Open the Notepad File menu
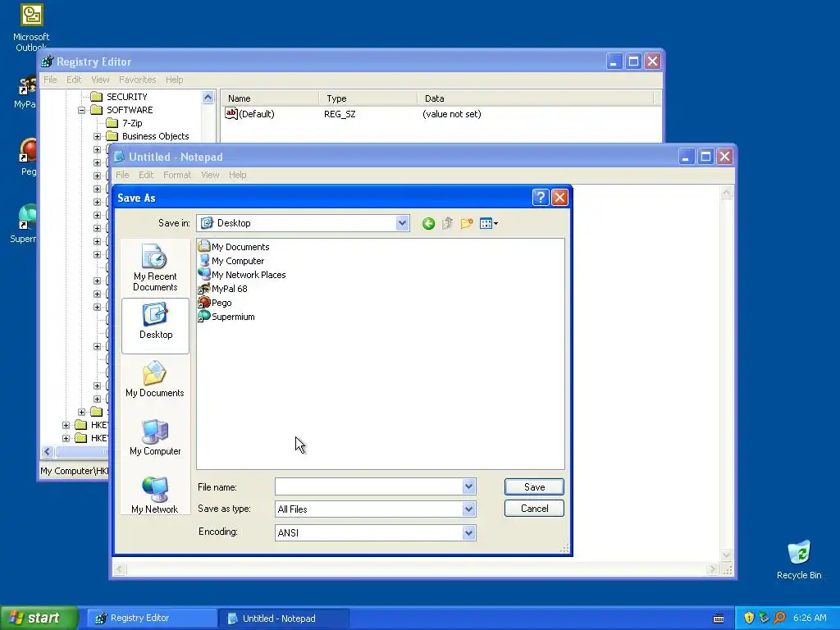The image size is (840, 630). coord(122,175)
